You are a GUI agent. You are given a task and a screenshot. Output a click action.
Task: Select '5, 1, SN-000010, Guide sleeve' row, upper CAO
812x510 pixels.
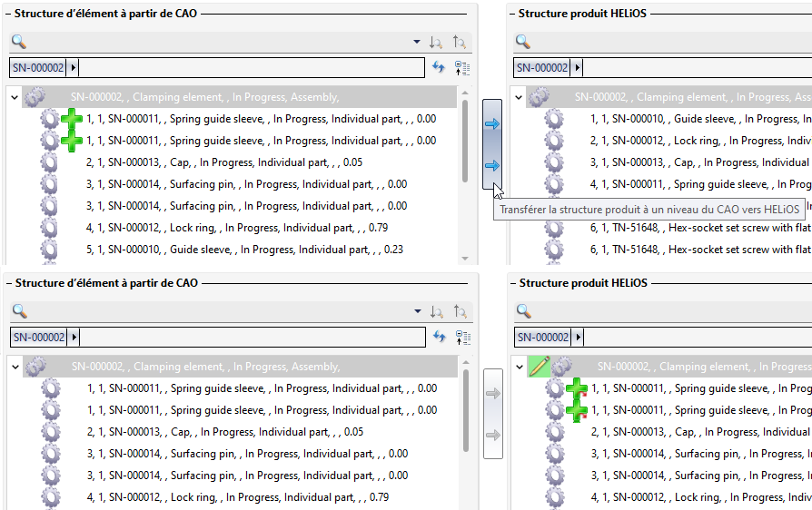click(244, 250)
